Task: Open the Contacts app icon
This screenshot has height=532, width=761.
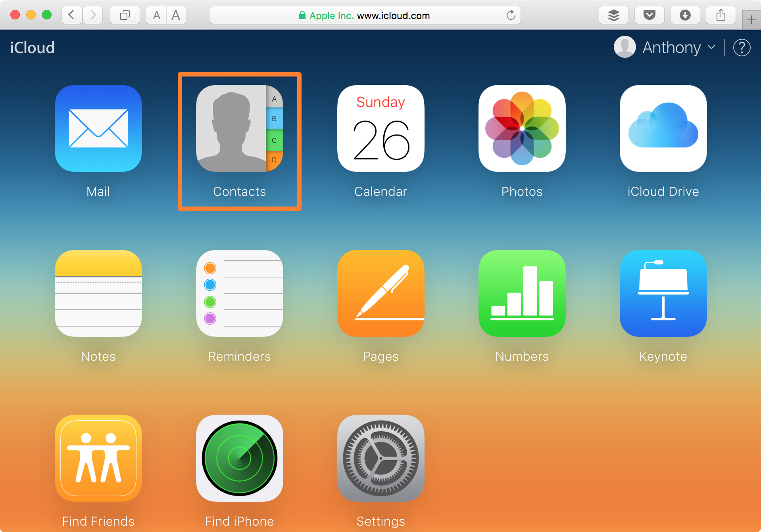Action: (x=240, y=128)
